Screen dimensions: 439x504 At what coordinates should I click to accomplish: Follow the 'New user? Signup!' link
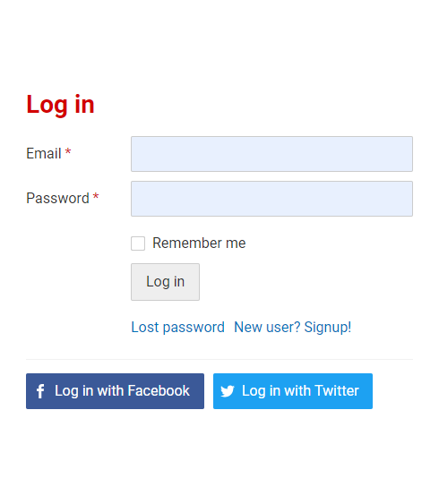tap(292, 328)
